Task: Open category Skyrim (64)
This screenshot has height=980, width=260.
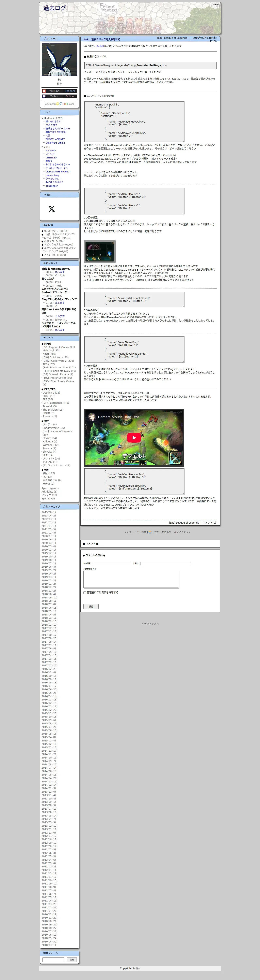Action: [x=50, y=438]
